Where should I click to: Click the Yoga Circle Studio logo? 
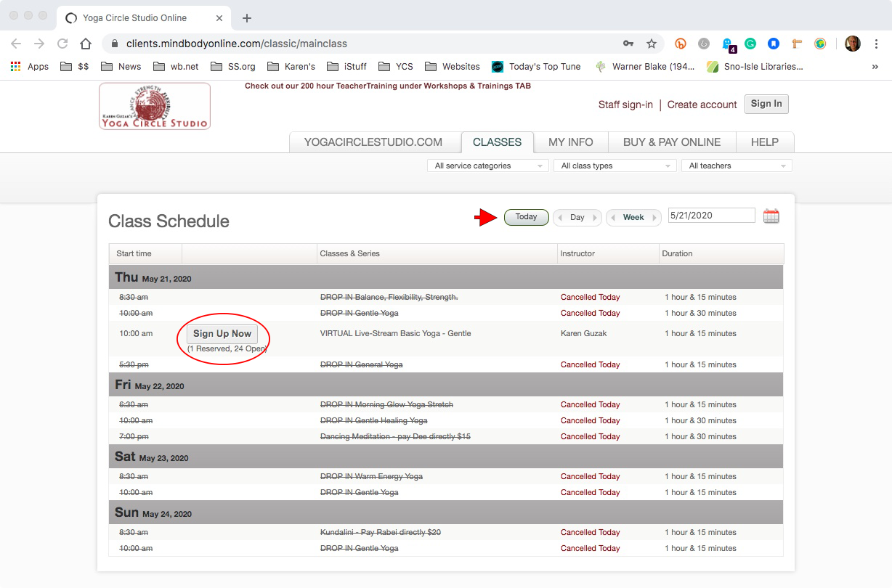pyautogui.click(x=155, y=106)
